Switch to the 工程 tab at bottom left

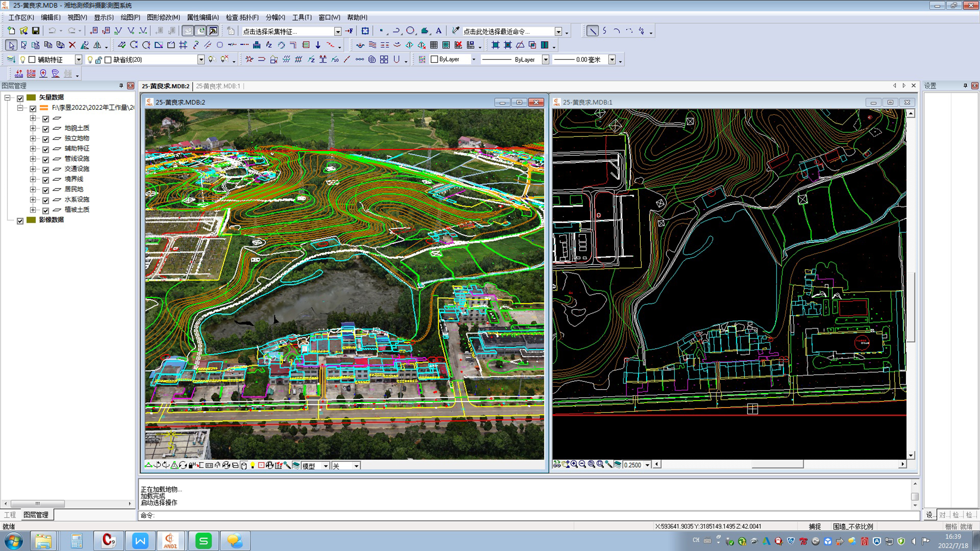(10, 515)
